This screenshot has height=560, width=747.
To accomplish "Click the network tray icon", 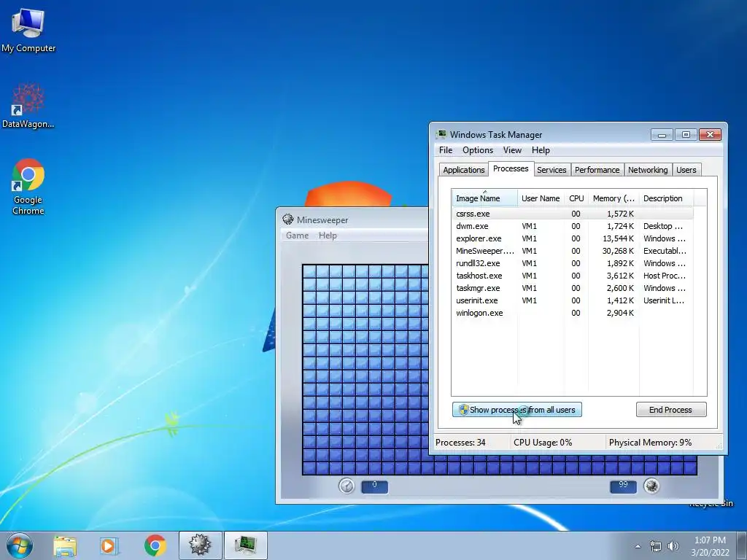I will [656, 546].
